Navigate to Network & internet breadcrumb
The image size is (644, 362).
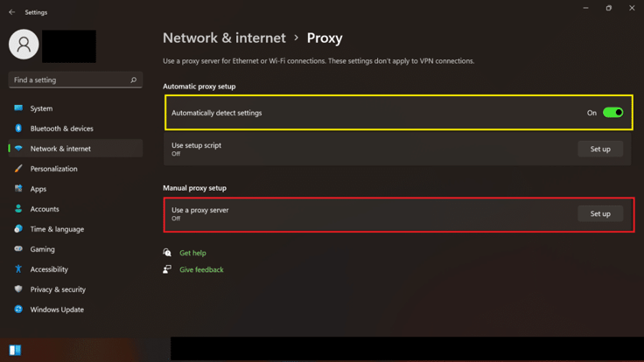pos(224,38)
